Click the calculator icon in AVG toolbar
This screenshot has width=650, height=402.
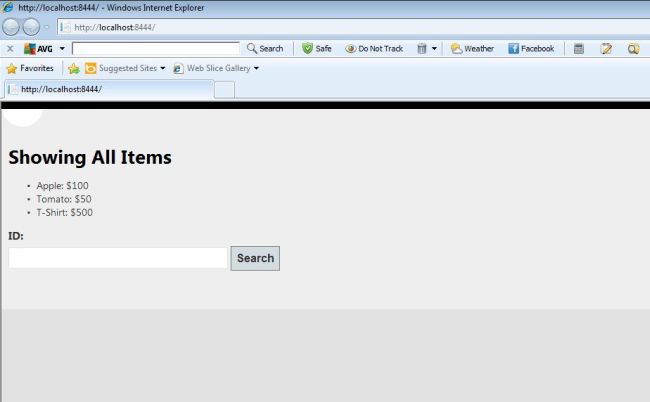click(579, 49)
